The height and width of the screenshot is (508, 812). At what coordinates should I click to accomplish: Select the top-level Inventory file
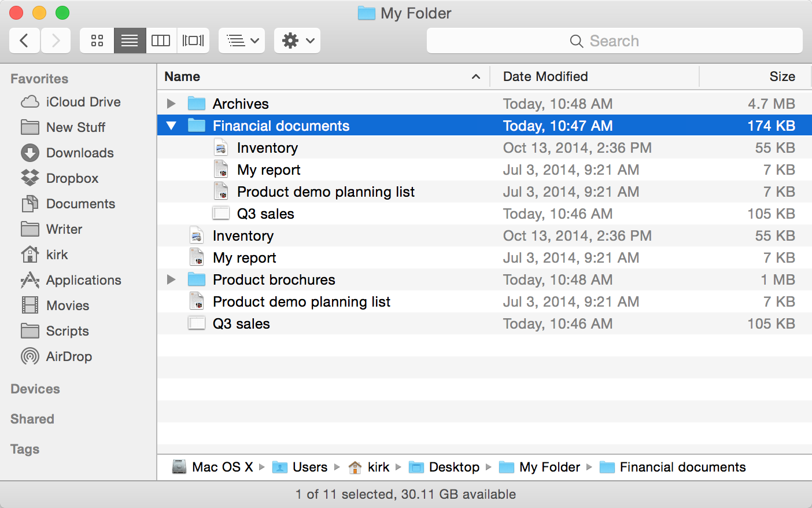point(484,235)
